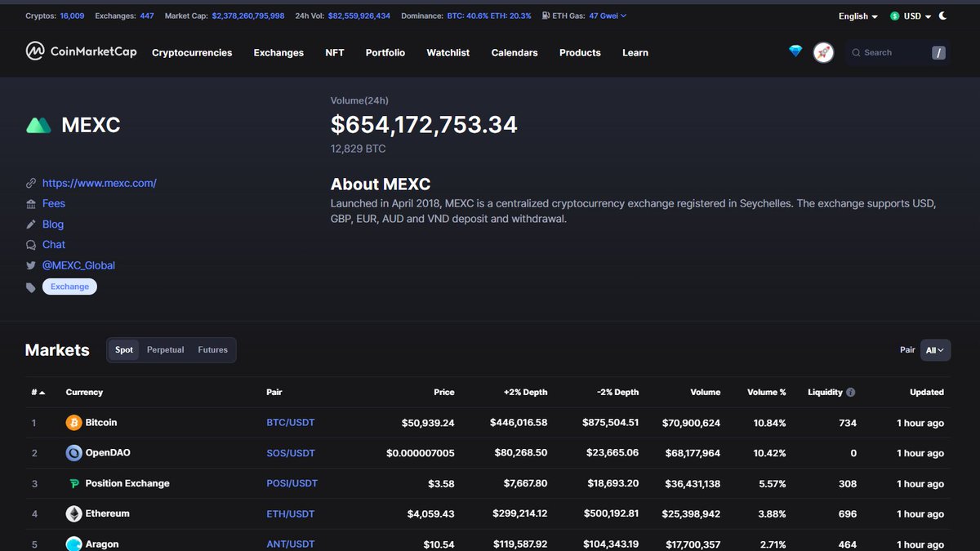Switch to the Perpetual markets tab
This screenshot has width=980, height=551.
(166, 349)
